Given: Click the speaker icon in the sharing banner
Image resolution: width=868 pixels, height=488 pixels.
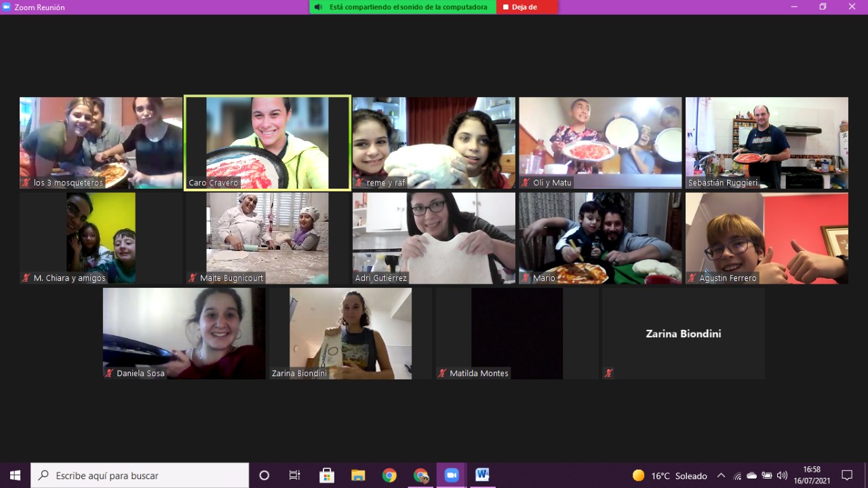Looking at the screenshot, I should tap(319, 7).
